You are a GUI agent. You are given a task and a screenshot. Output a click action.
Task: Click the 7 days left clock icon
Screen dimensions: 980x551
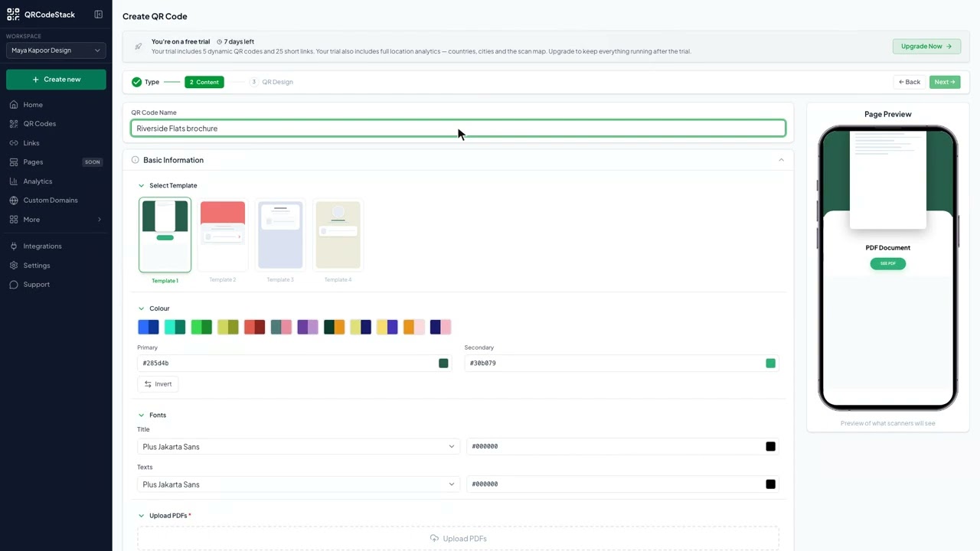pos(220,42)
